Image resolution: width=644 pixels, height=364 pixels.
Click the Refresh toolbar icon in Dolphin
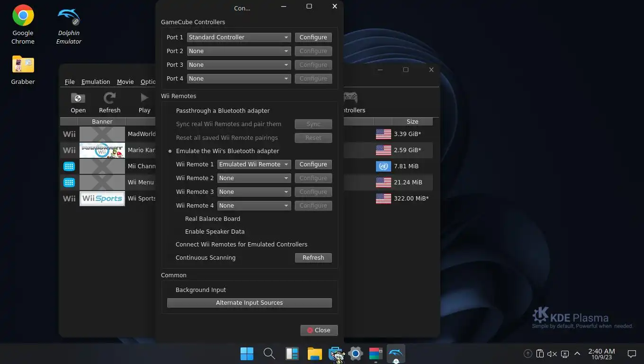pos(109,103)
